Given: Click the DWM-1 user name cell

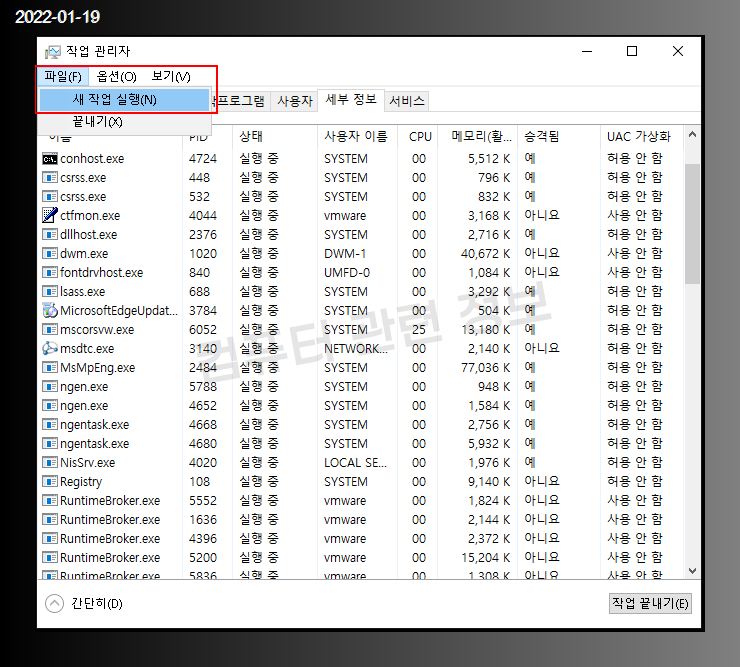Looking at the screenshot, I should [345, 253].
